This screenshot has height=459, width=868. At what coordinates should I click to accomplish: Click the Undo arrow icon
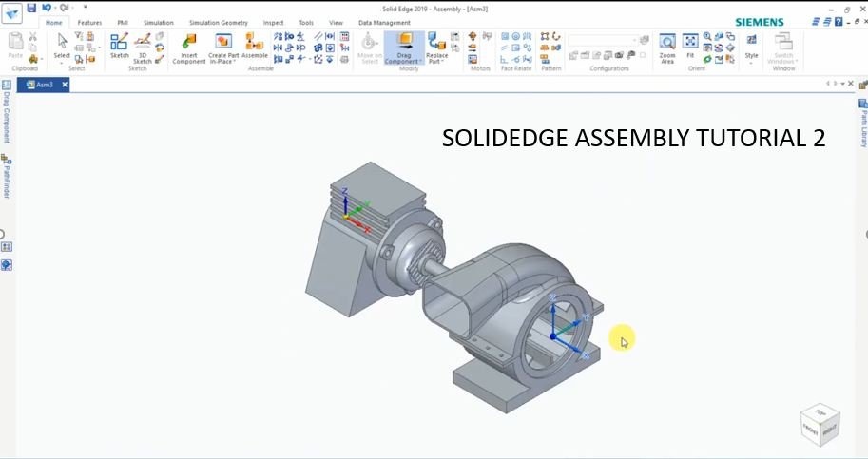coord(47,8)
